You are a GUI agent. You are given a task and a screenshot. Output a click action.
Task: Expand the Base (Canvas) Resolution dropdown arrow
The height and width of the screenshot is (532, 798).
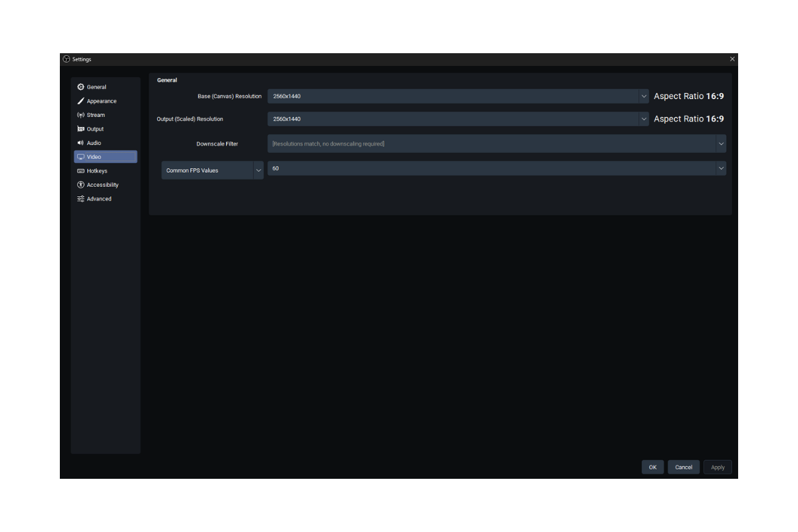click(x=644, y=96)
